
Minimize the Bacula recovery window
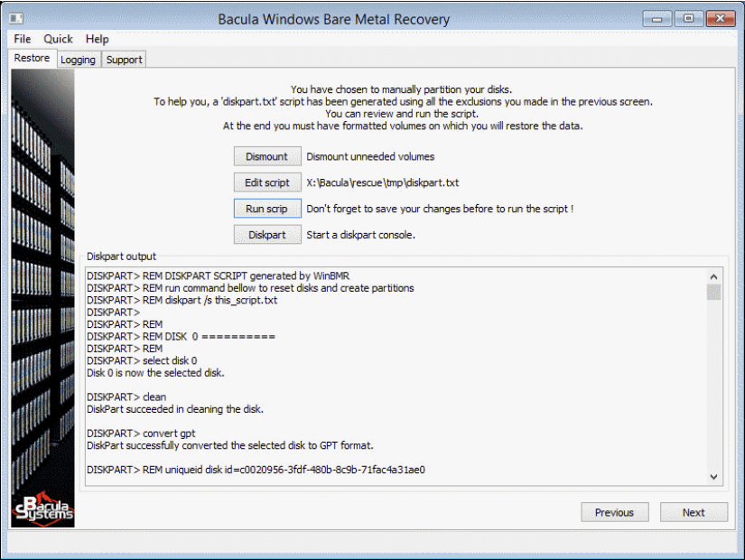pos(657,18)
